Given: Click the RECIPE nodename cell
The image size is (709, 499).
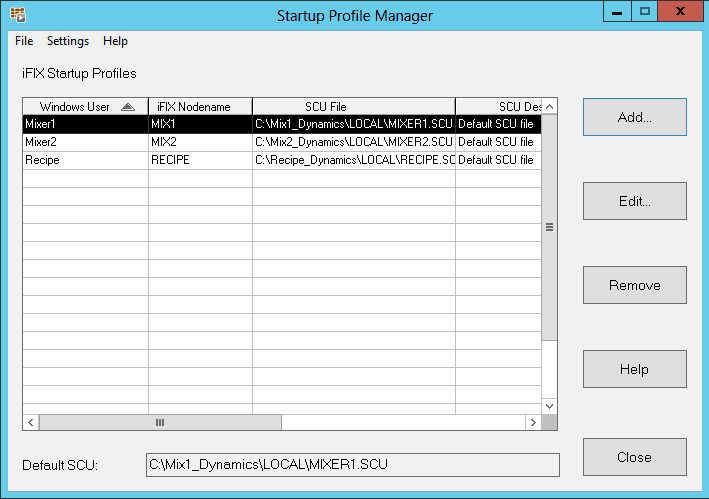Looking at the screenshot, I should (x=200, y=160).
